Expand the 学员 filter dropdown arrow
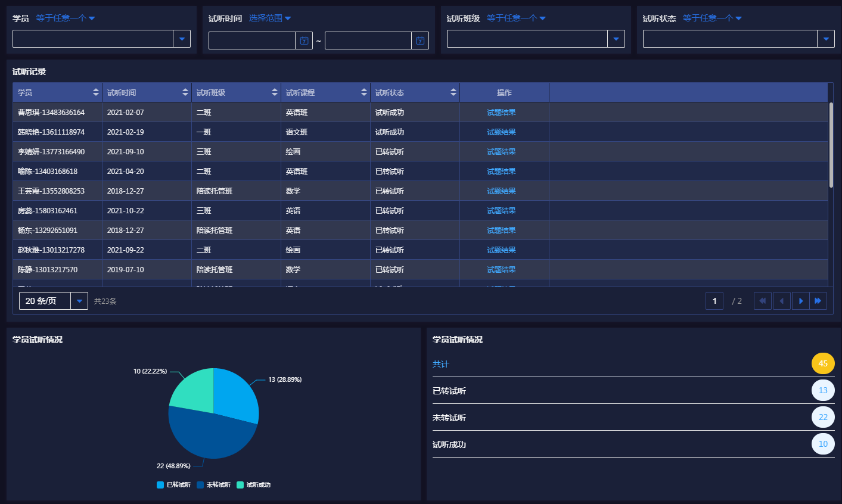The image size is (842, 504). tap(182, 39)
